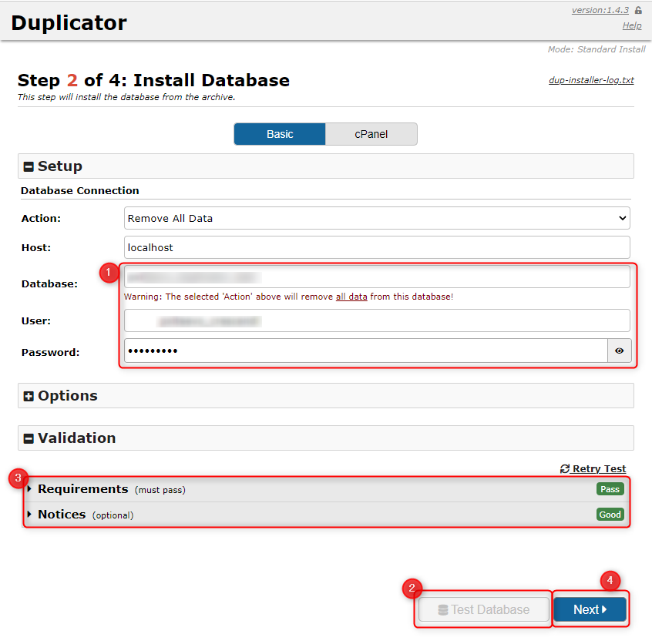
Task: Click the Test Database button
Action: pyautogui.click(x=483, y=609)
